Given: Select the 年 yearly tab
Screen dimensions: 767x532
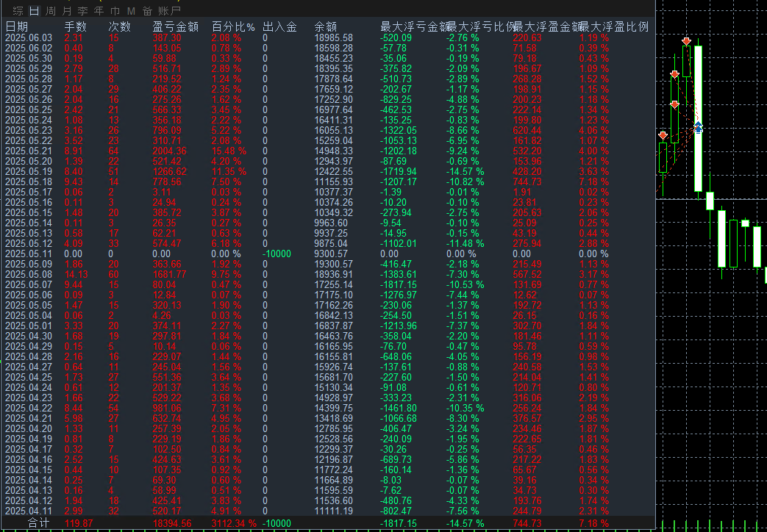Looking at the screenshot, I should [99, 11].
